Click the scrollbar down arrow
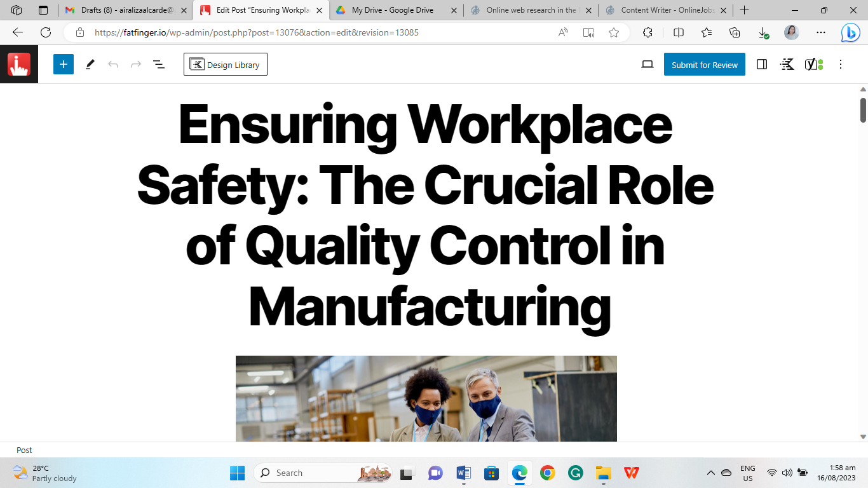 coord(863,437)
